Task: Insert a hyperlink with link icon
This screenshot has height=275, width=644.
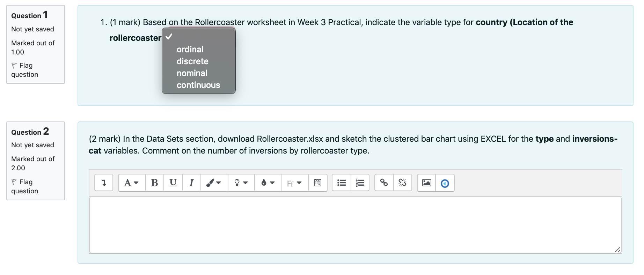Action: point(384,183)
